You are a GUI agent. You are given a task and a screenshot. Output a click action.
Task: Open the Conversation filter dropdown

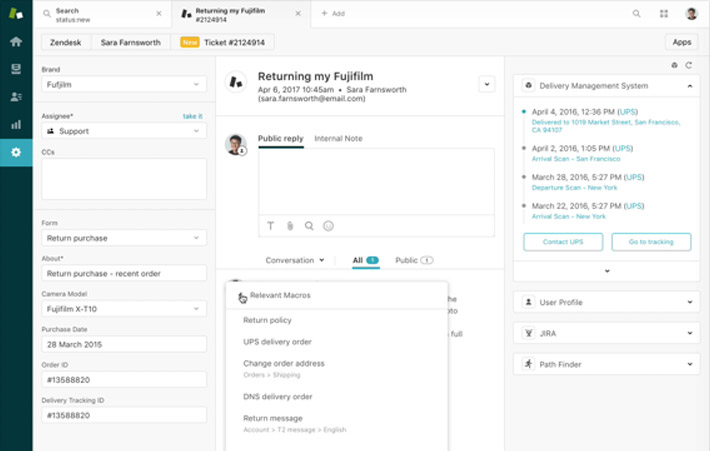(x=295, y=260)
